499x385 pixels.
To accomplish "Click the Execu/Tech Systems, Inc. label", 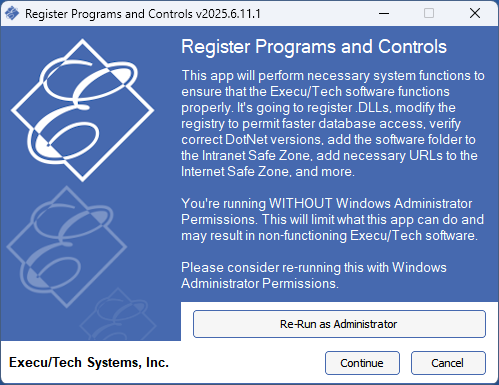I will pyautogui.click(x=89, y=363).
